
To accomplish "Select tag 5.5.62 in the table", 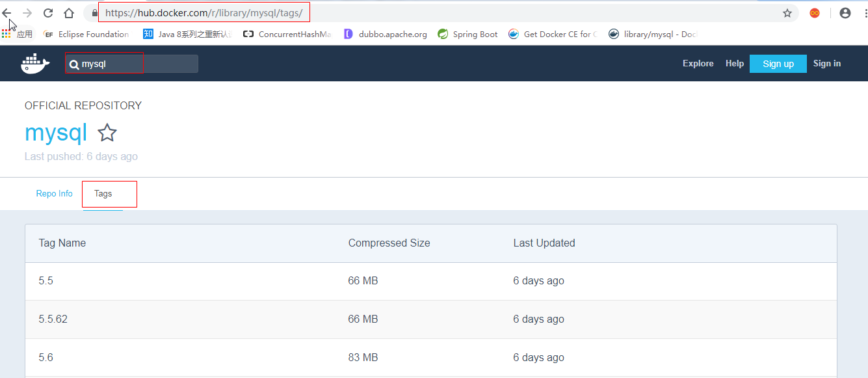I will 53,319.
